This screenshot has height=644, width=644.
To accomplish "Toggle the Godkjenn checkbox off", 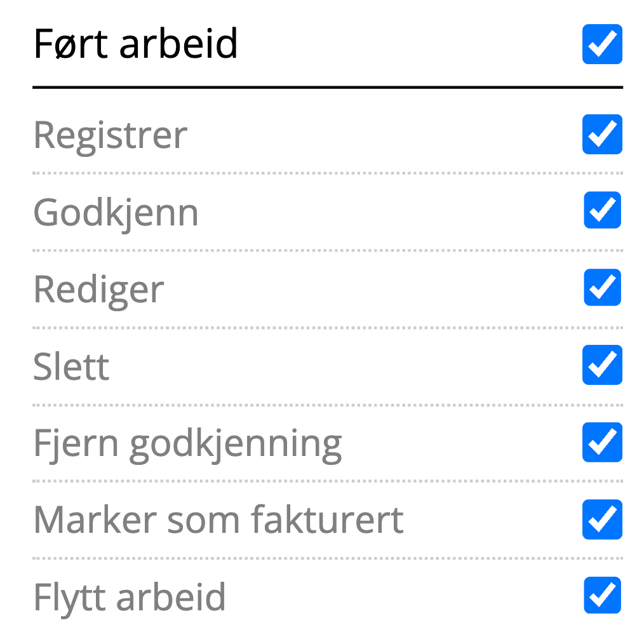I will 601,210.
